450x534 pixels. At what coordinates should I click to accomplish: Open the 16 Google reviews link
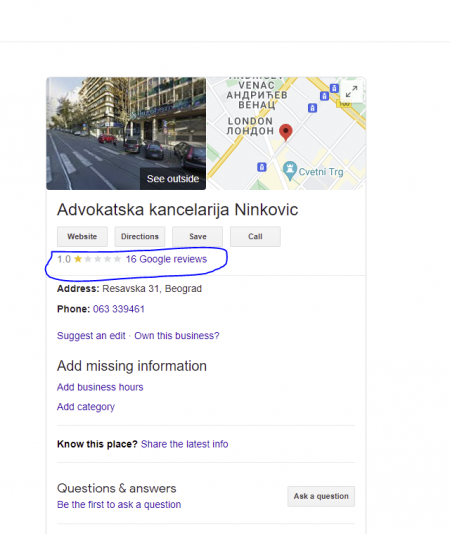(166, 259)
